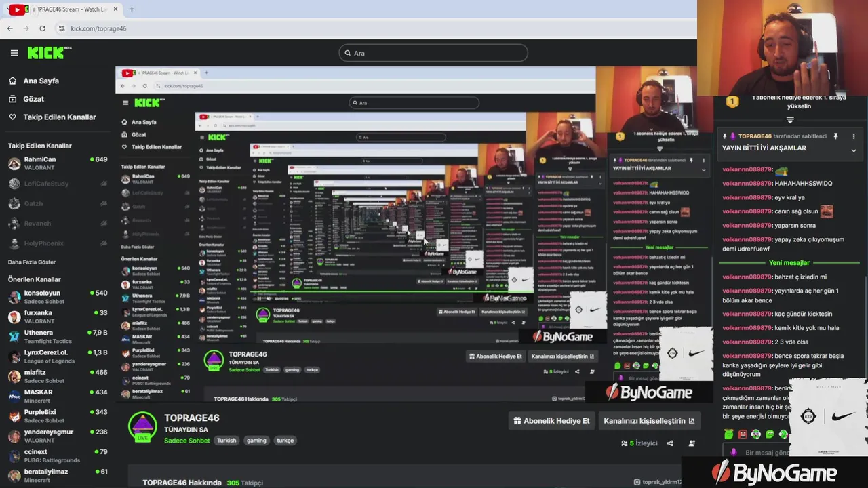Click volkannn089879 beside eyv kral ya in main chat
The image size is (868, 488).
tap(747, 198)
